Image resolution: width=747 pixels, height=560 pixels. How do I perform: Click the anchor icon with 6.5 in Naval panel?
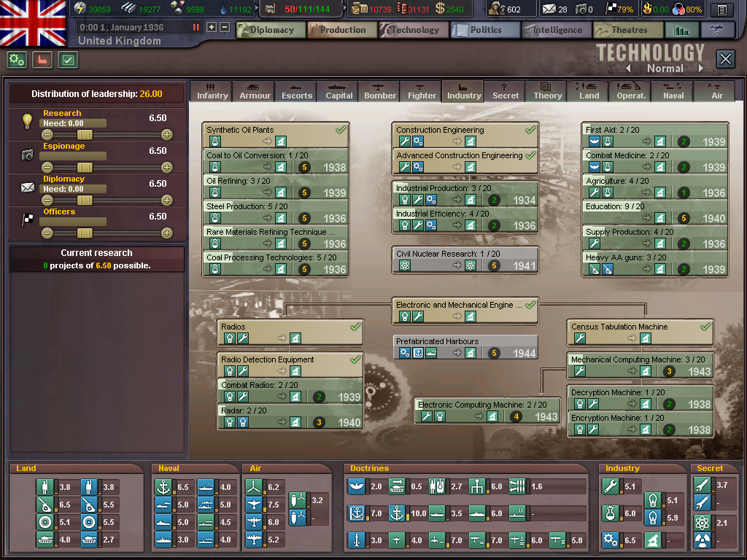point(163,487)
